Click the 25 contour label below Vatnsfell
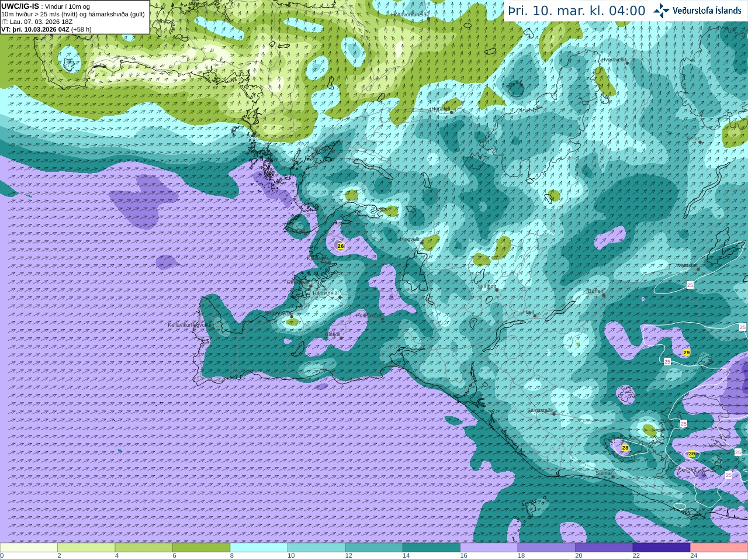This screenshot has width=748, height=560. 690,285
